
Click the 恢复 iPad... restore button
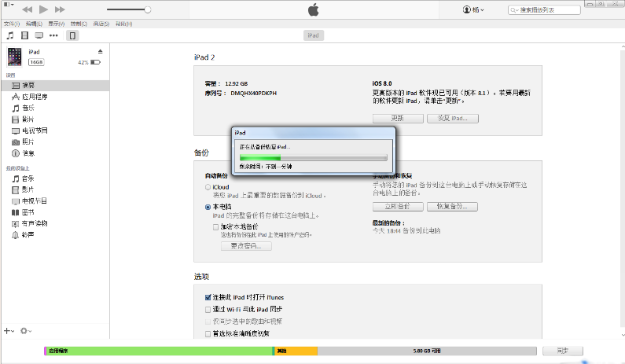pyautogui.click(x=452, y=119)
